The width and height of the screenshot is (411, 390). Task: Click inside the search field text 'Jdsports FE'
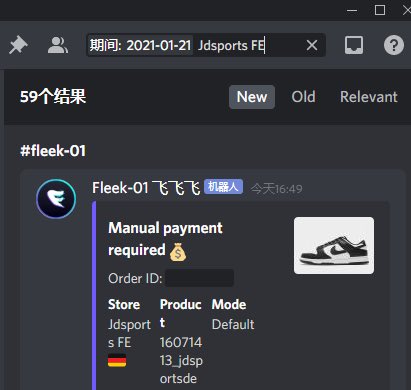[x=231, y=45]
